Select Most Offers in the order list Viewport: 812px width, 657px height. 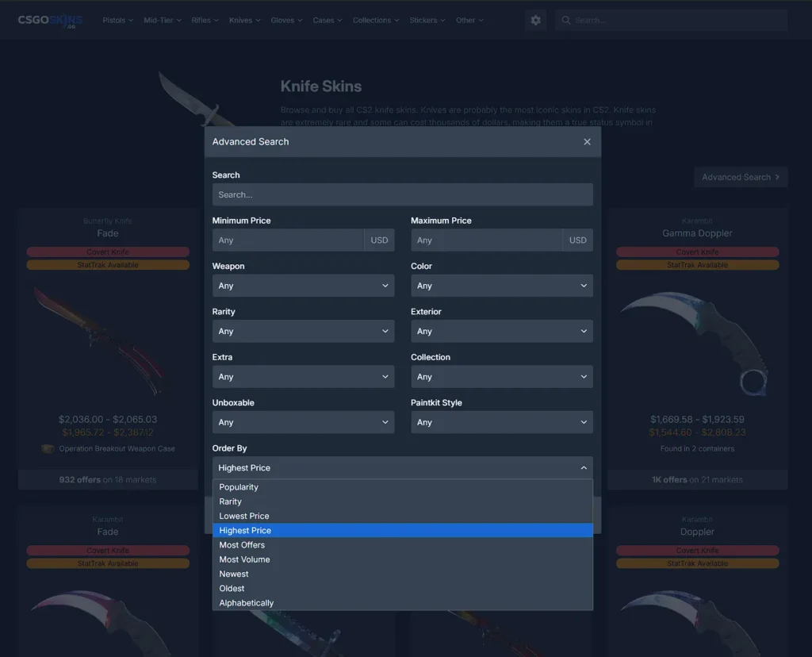coord(242,545)
